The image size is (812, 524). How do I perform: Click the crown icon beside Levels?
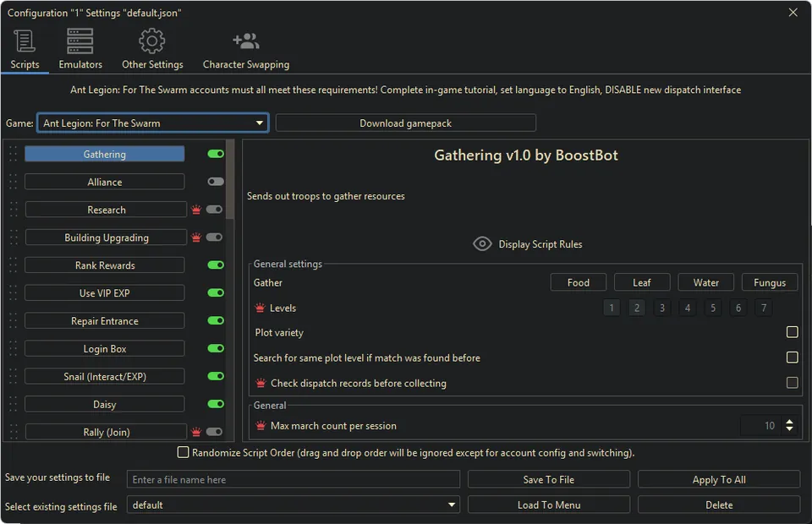pos(260,308)
